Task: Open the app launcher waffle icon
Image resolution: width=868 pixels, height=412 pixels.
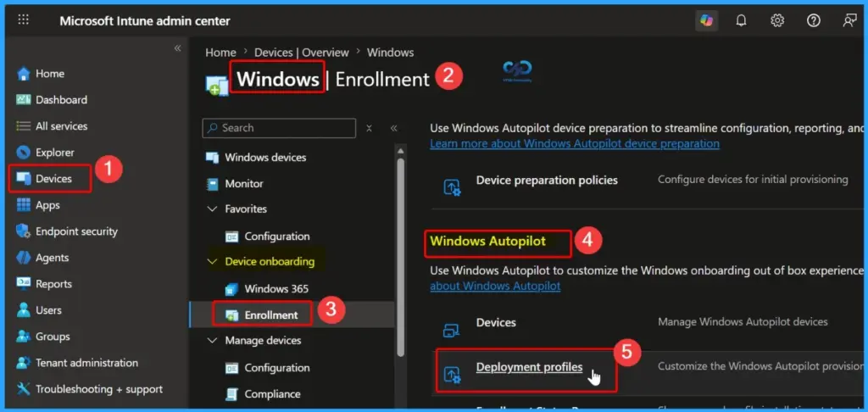Action: pos(23,20)
